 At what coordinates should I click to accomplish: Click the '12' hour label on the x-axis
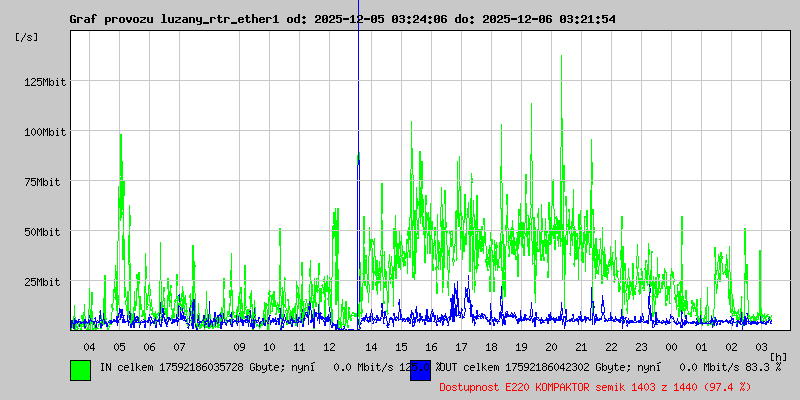click(x=330, y=347)
